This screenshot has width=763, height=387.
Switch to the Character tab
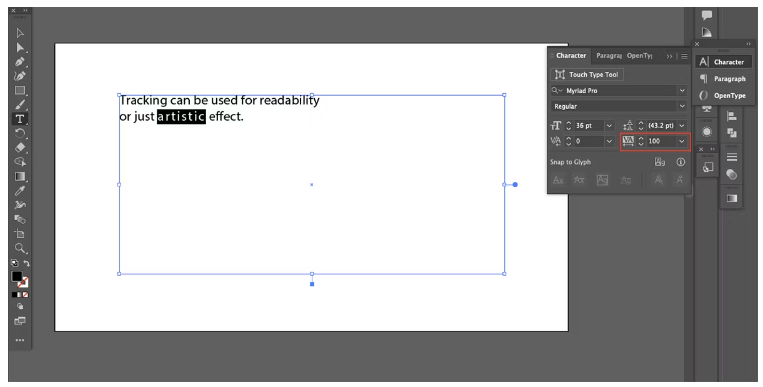[571, 55]
